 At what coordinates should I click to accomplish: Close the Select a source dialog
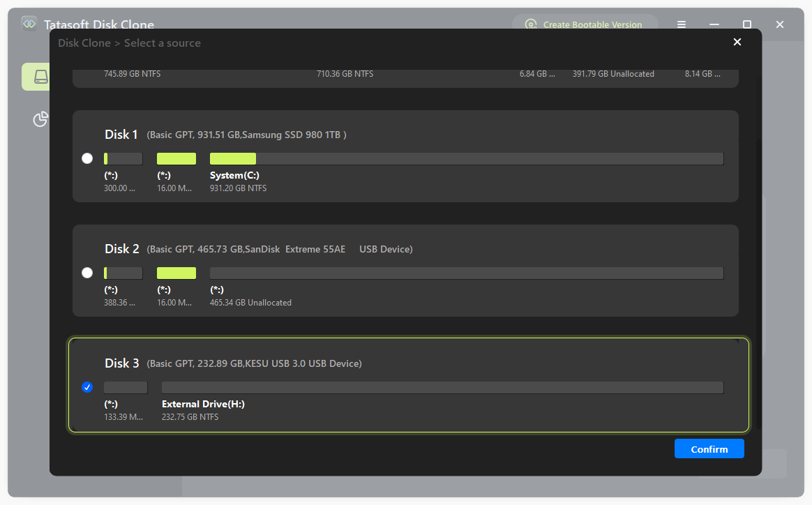[737, 42]
